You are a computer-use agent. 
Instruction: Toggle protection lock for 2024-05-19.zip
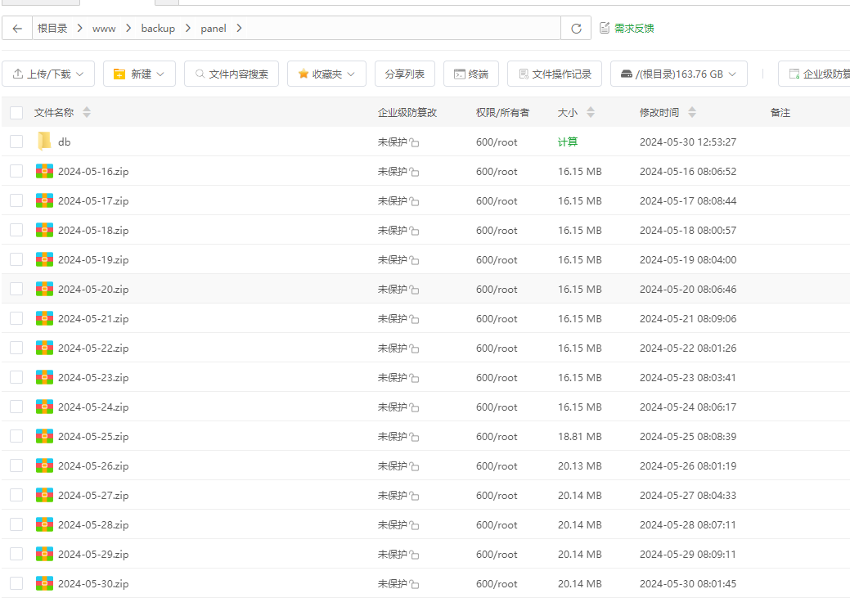coord(414,260)
